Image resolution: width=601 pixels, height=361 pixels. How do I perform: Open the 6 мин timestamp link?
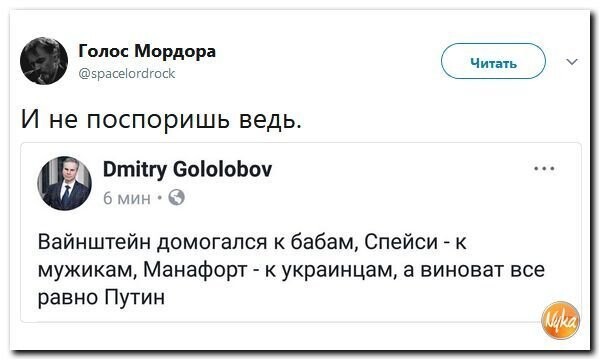(127, 198)
